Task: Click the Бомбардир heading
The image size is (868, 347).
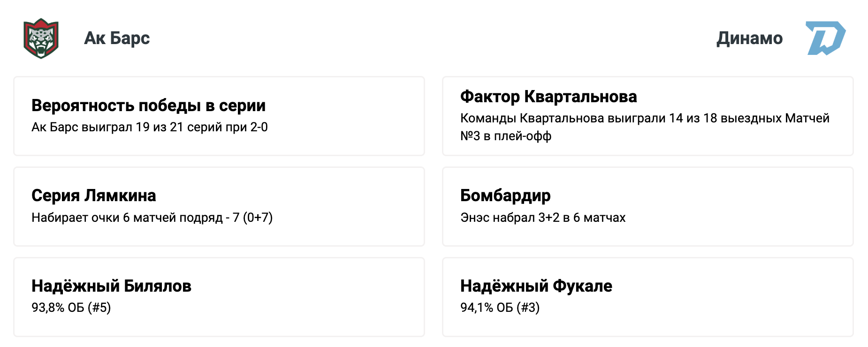Action: tap(505, 196)
